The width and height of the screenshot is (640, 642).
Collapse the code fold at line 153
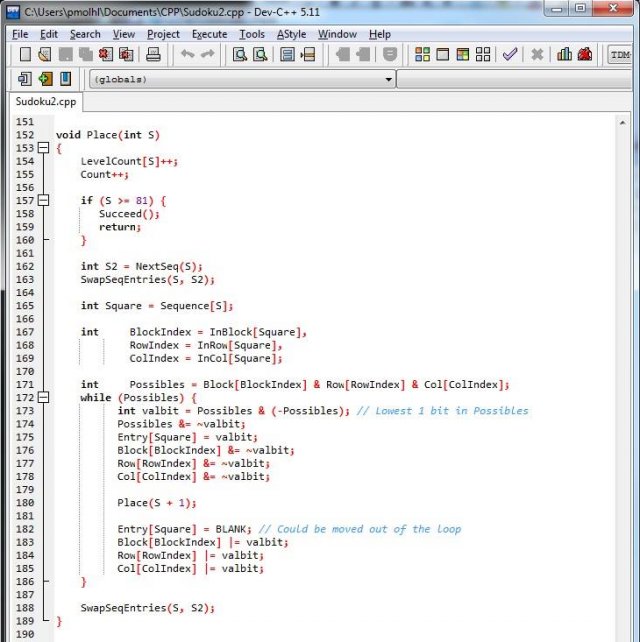pyautogui.click(x=43, y=148)
